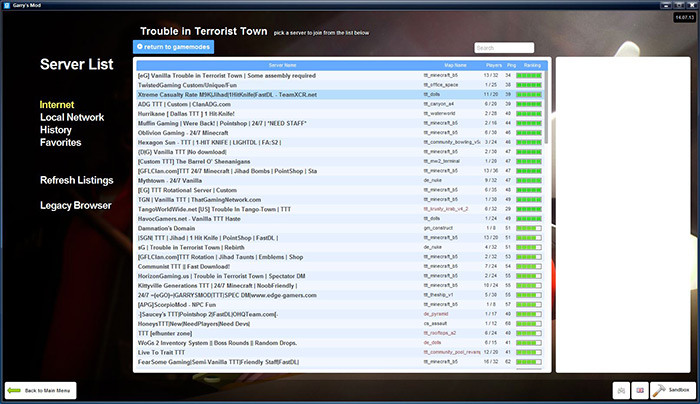
Task: Sort by Ping column header
Action: [511, 65]
